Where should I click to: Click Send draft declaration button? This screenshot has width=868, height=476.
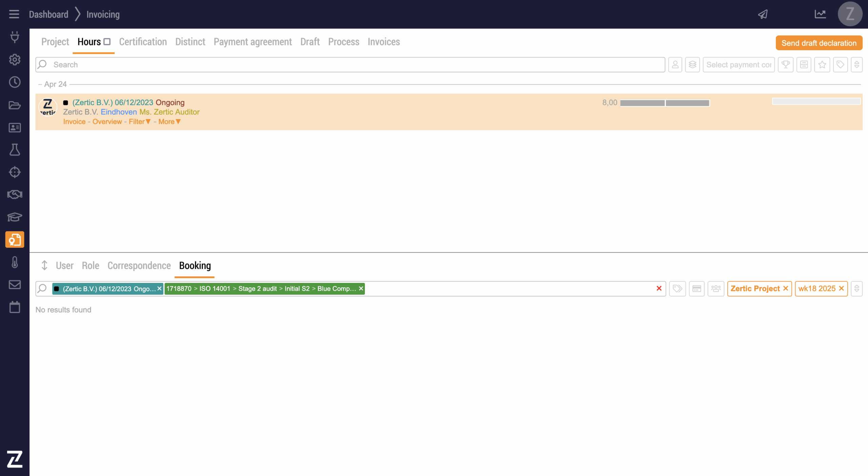[818, 43]
